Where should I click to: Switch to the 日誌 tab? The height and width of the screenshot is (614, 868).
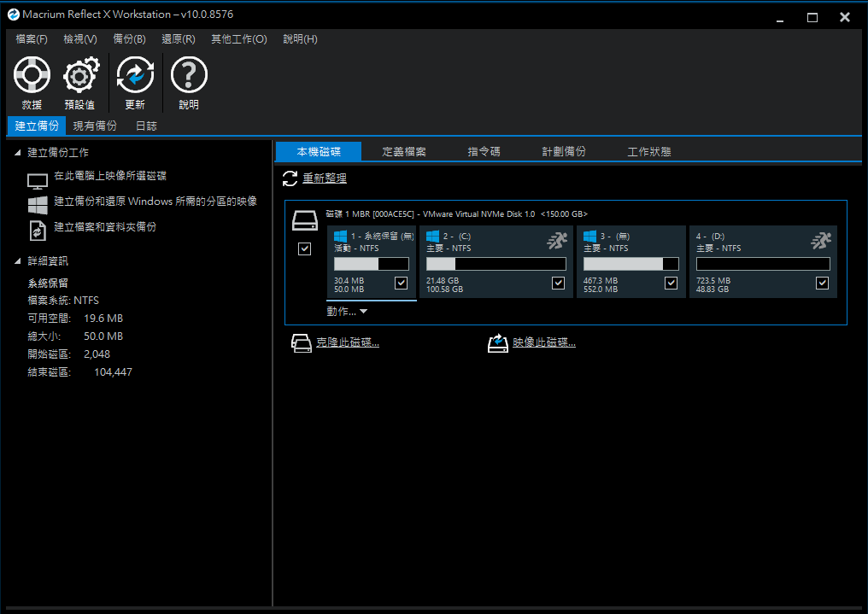point(147,126)
